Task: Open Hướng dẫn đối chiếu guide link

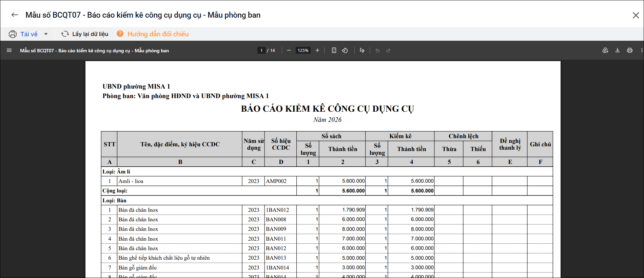Action: pyautogui.click(x=158, y=34)
